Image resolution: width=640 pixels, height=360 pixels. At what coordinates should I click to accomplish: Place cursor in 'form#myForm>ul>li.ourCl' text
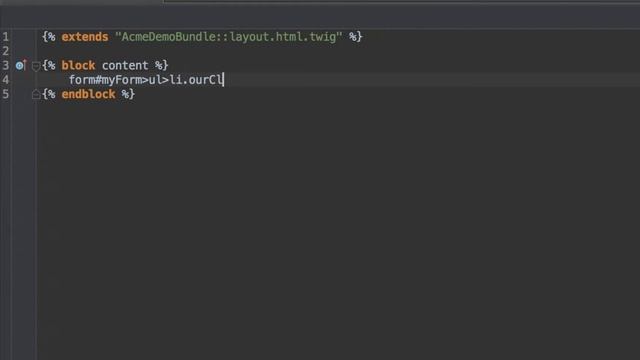pos(146,80)
